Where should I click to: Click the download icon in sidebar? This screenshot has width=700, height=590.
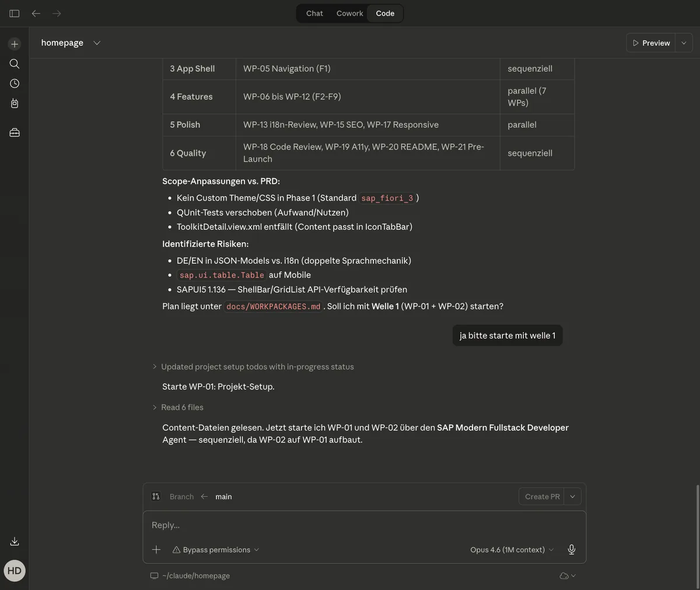point(15,542)
